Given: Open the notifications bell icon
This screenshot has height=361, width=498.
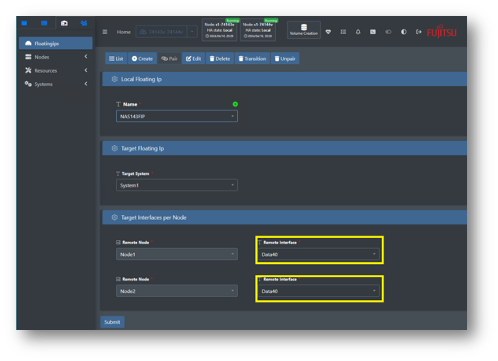Looking at the screenshot, I should (x=358, y=32).
